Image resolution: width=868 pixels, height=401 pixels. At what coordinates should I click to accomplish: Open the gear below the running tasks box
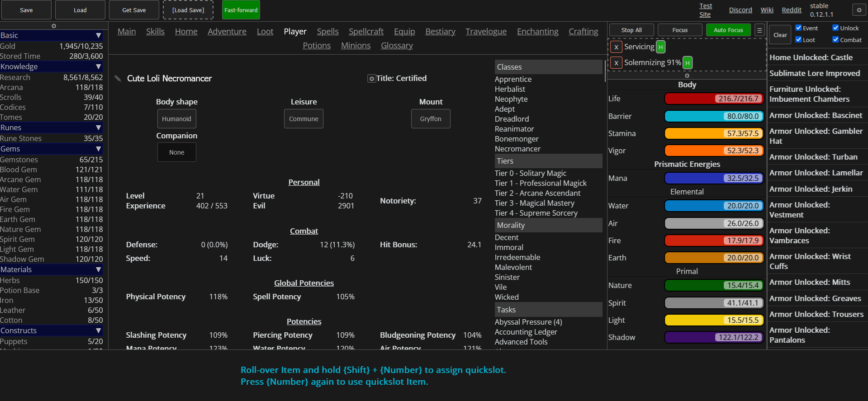coord(687,75)
